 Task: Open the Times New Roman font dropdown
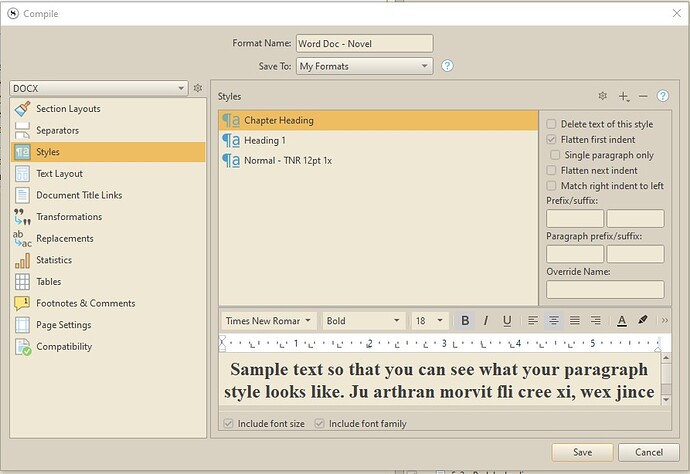click(x=268, y=321)
